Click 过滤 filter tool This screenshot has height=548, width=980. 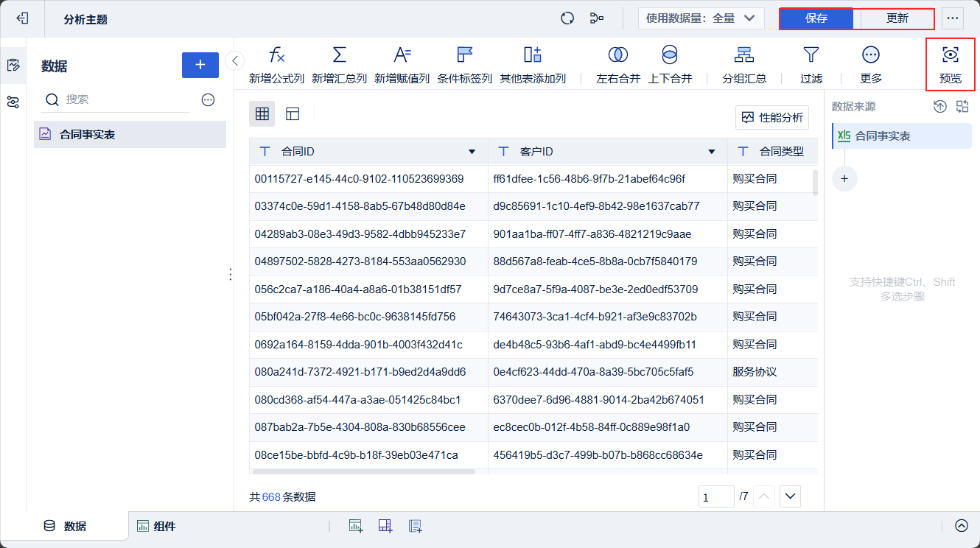tap(811, 65)
